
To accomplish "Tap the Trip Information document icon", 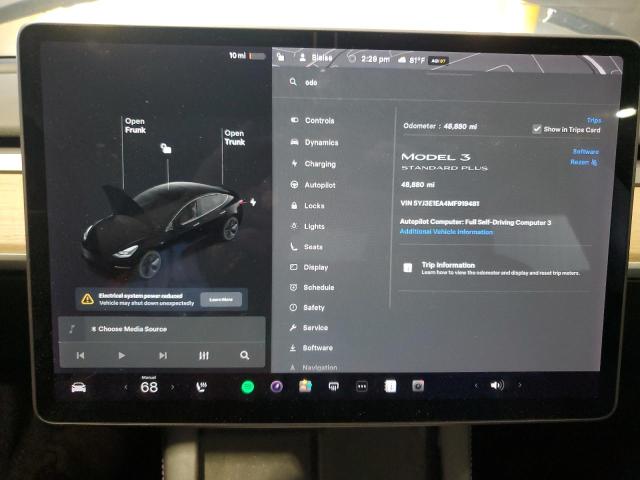I will pyautogui.click(x=407, y=268).
